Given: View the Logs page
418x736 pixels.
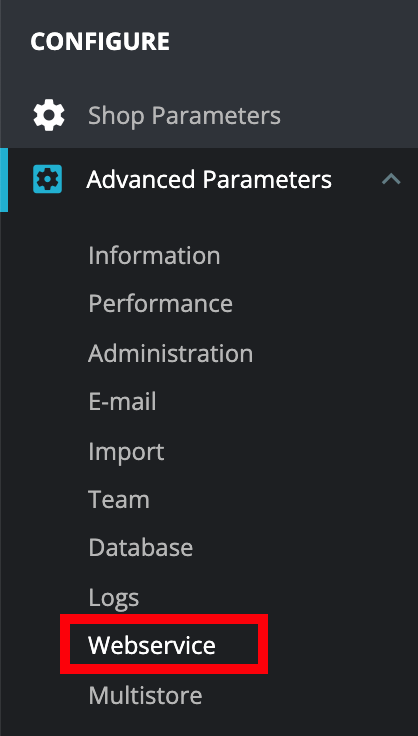Looking at the screenshot, I should coord(114,598).
